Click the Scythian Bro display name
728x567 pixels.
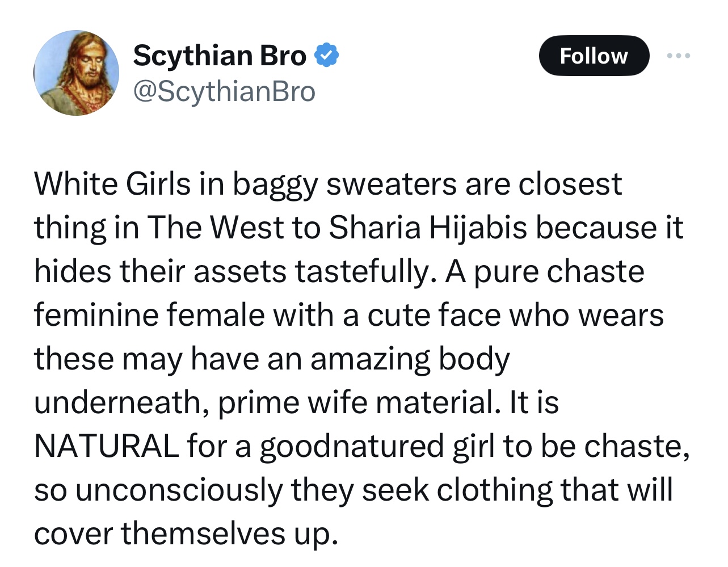tap(220, 56)
